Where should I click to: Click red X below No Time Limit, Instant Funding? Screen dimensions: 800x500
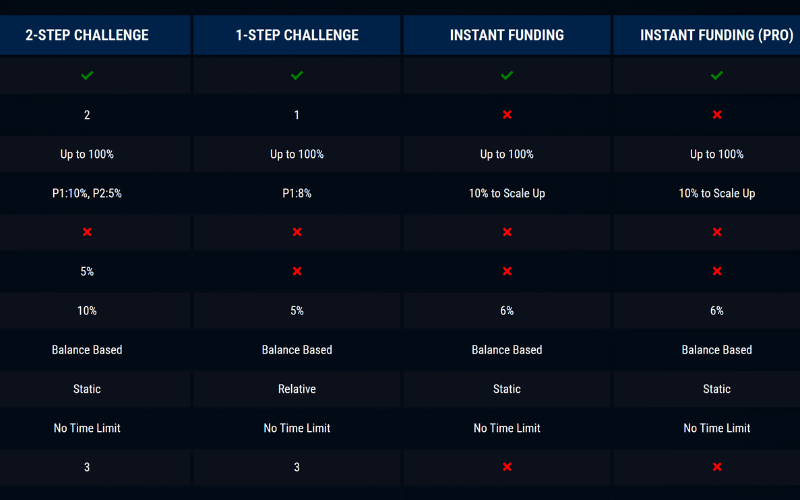pos(507,467)
